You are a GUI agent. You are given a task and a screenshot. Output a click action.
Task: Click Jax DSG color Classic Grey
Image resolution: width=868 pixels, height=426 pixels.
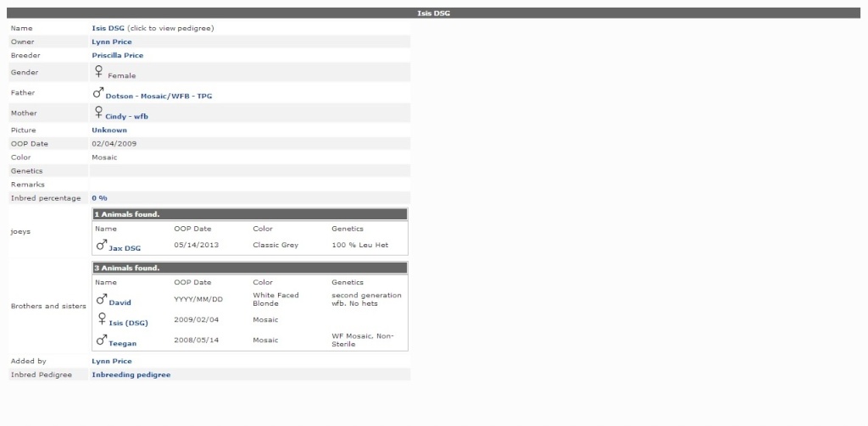click(275, 245)
